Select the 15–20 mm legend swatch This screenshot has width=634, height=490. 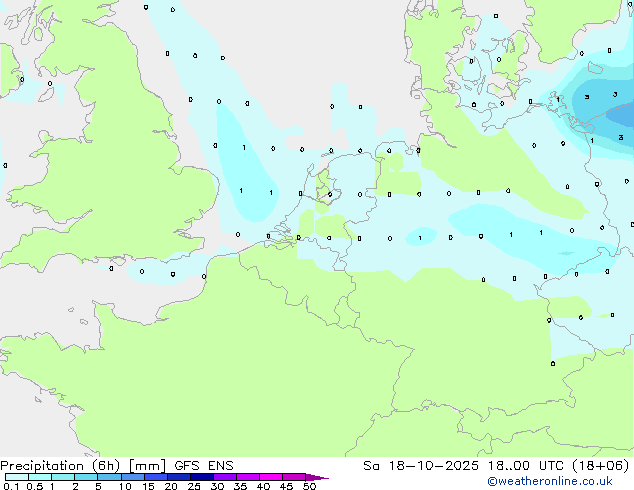pyautogui.click(x=156, y=477)
